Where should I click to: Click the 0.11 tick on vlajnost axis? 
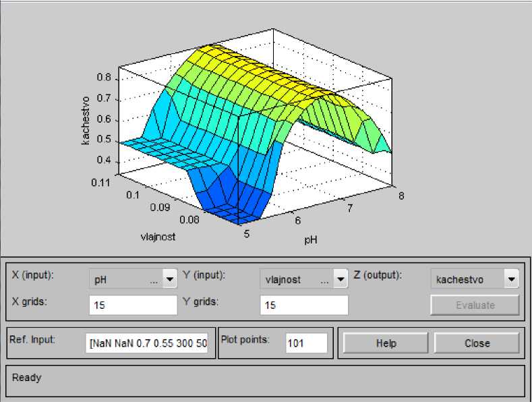coord(100,183)
